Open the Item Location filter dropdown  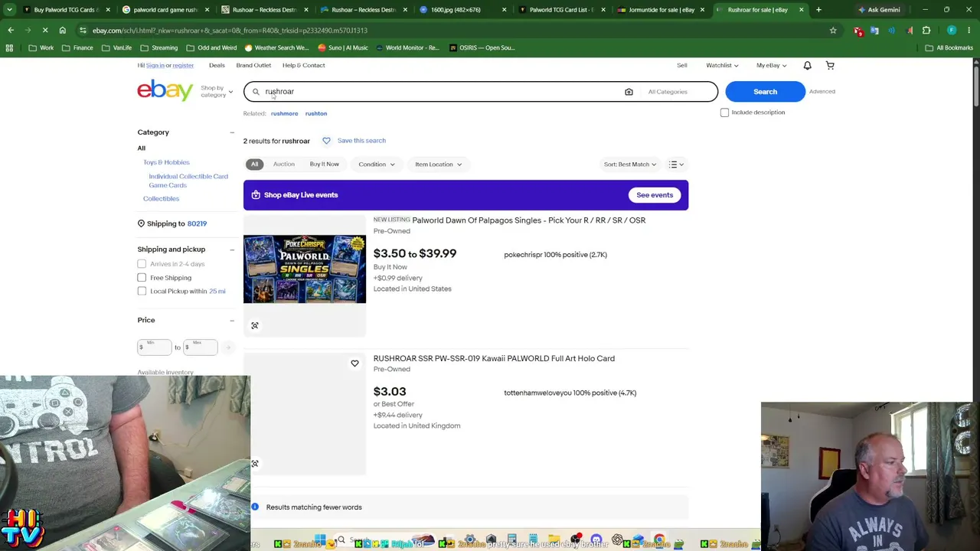438,165
